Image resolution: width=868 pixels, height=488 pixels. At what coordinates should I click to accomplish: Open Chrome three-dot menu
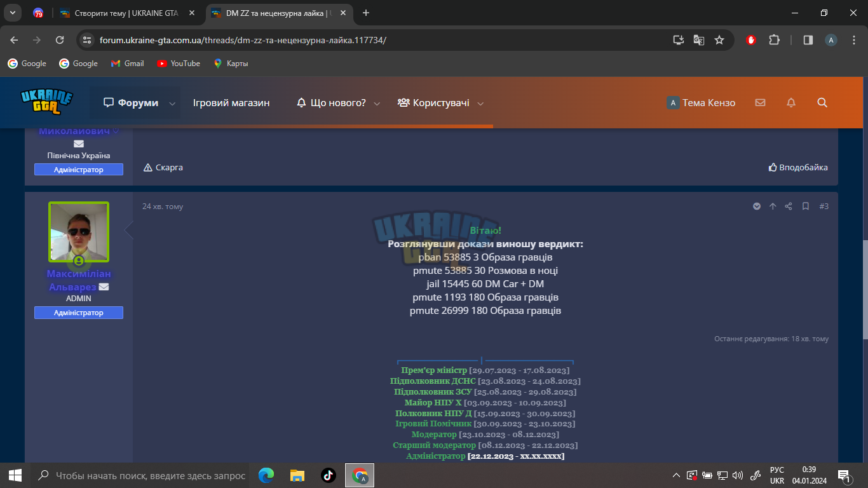point(853,39)
